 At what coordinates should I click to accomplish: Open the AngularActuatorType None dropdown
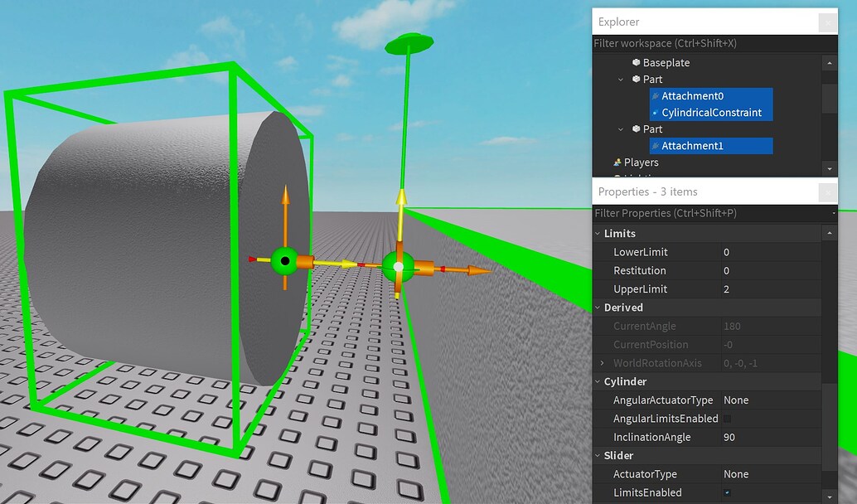point(771,400)
